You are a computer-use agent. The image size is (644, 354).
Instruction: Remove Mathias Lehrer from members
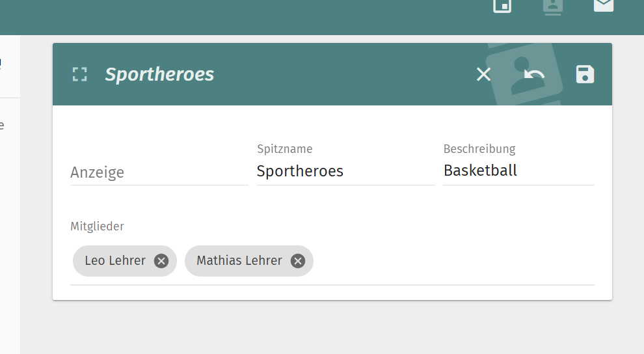click(298, 261)
